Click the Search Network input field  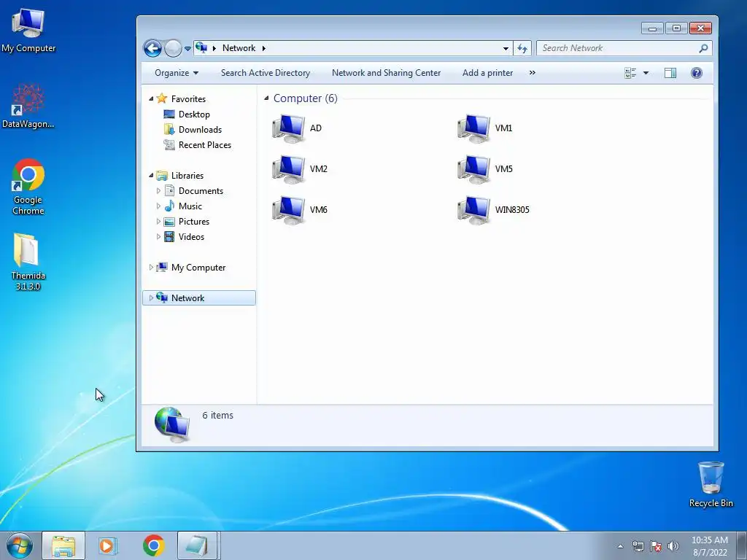619,48
